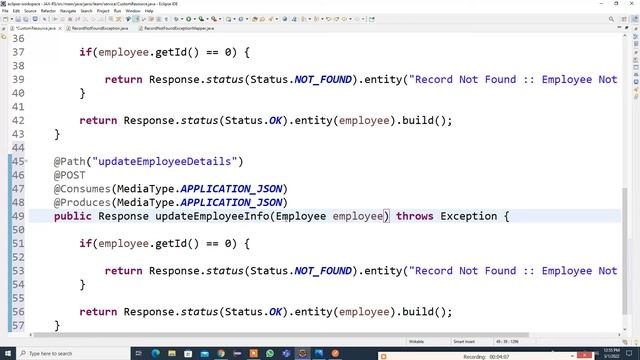
Task: Open the Source menu
Action: pyautogui.click(x=30, y=11)
